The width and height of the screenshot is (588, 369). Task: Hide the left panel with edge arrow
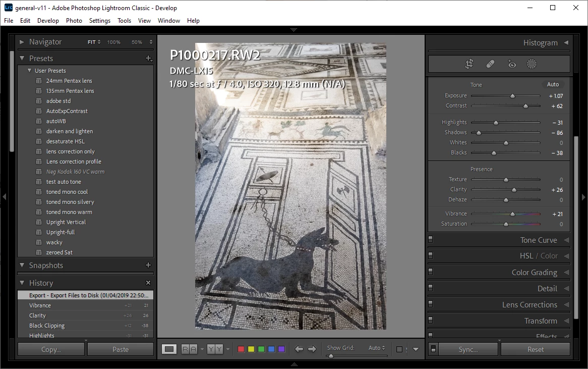(x=4, y=197)
